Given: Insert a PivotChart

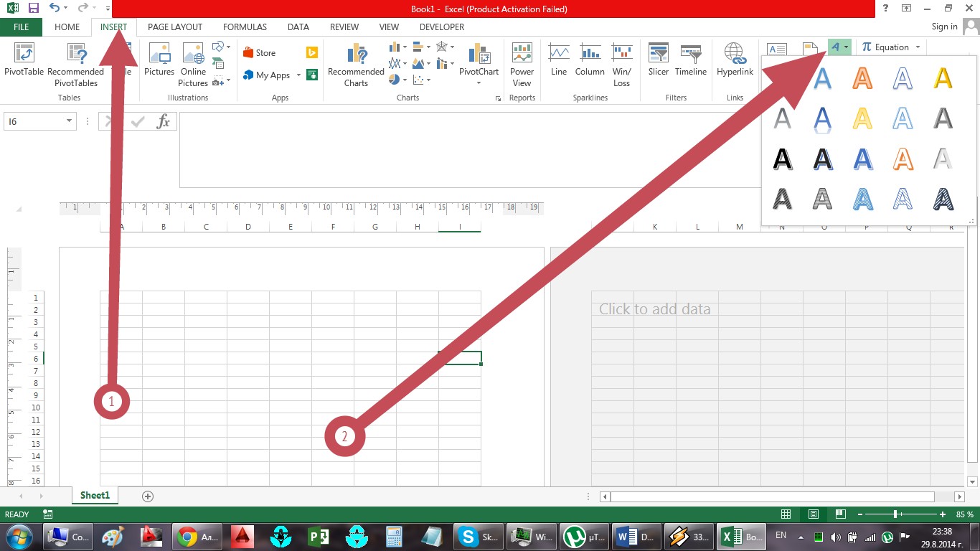Looking at the screenshot, I should (x=479, y=65).
